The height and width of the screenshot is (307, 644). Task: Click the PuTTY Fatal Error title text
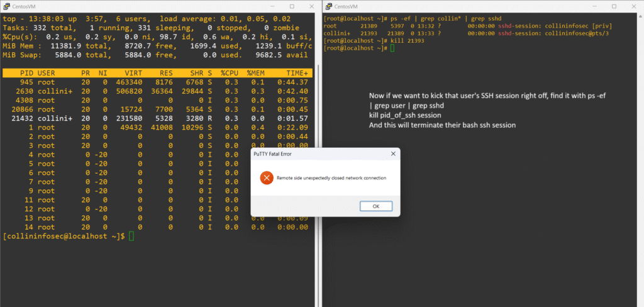point(274,153)
